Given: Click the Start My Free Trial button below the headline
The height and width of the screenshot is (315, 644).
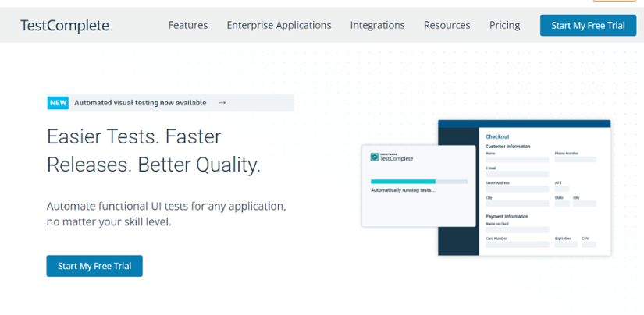Looking at the screenshot, I should pyautogui.click(x=94, y=266).
